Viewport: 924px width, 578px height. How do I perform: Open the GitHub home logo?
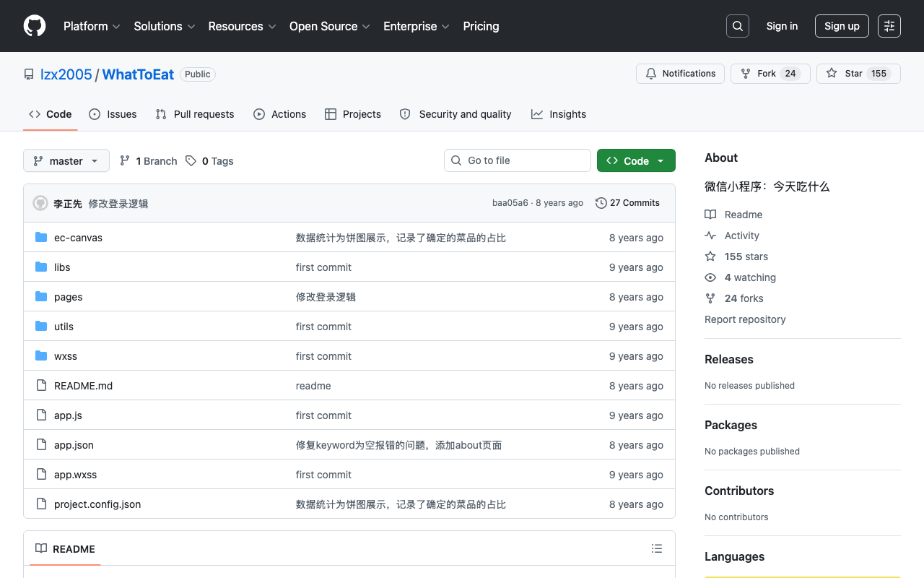pos(35,26)
